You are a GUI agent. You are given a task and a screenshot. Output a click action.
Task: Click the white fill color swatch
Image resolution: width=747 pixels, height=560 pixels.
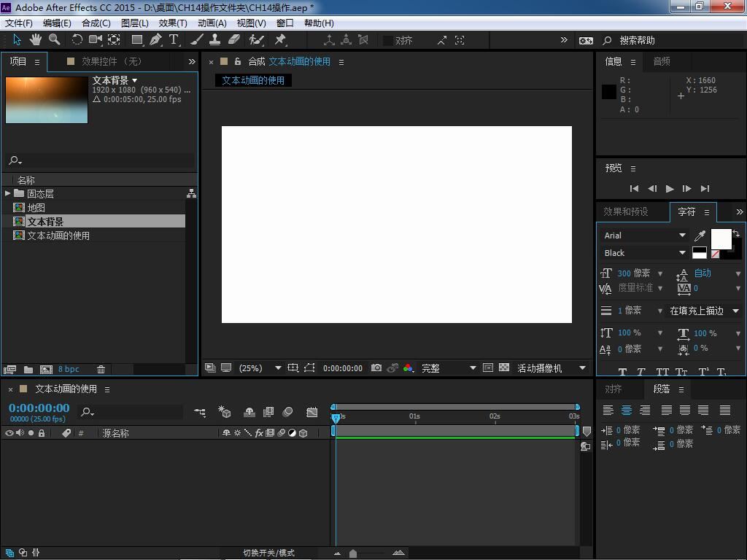[x=721, y=238]
